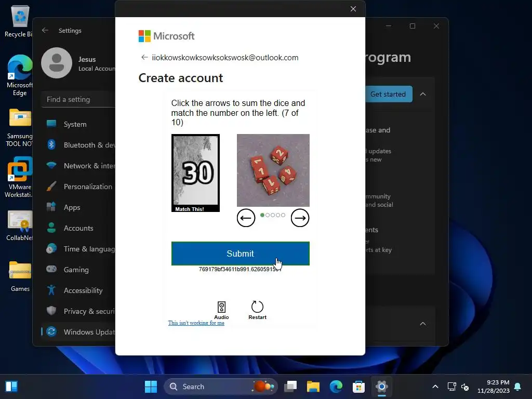The image size is (532, 399).
Task: Submit the dice puzzle answer
Action: pyautogui.click(x=240, y=254)
